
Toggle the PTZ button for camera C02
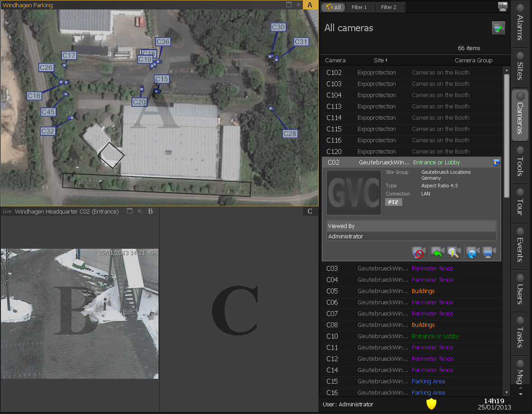[x=393, y=202]
